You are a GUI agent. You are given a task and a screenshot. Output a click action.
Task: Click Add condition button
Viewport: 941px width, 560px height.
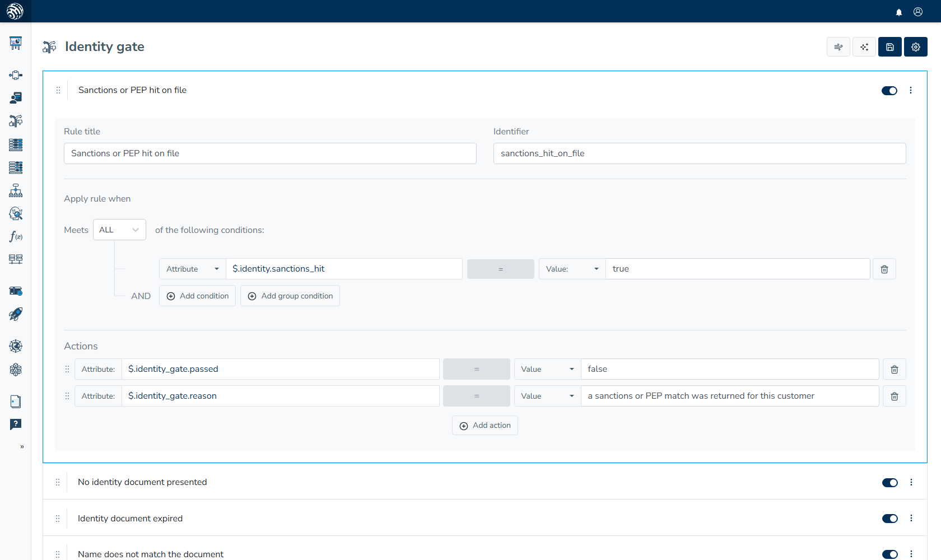pos(197,296)
